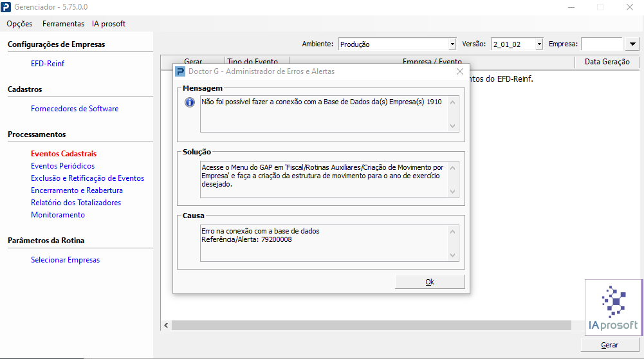This screenshot has width=644, height=359.
Task: Close the Doctor G error dialog
Action: (460, 71)
